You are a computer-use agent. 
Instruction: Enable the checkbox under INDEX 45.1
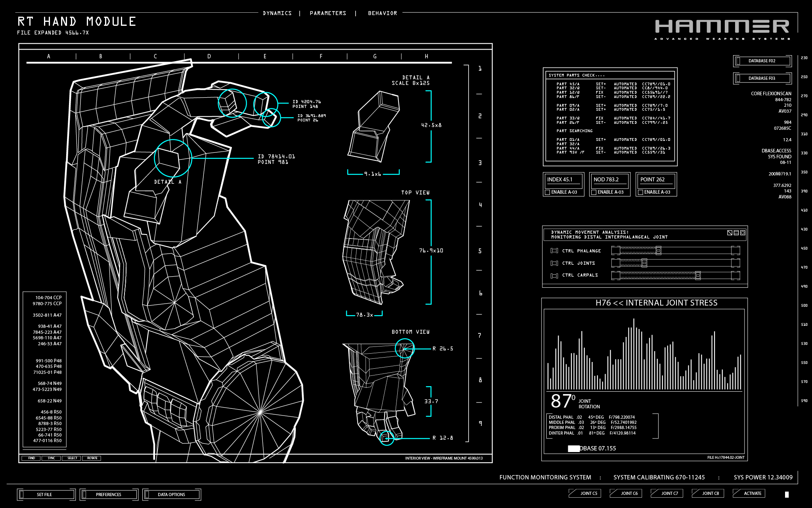click(548, 192)
